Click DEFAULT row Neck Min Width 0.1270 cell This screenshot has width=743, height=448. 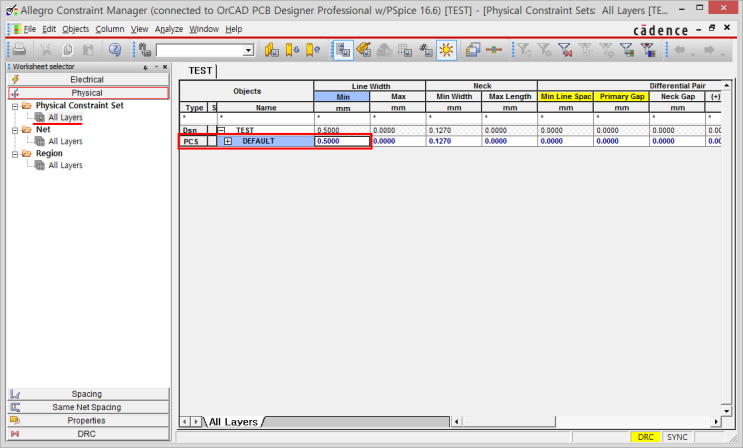453,141
